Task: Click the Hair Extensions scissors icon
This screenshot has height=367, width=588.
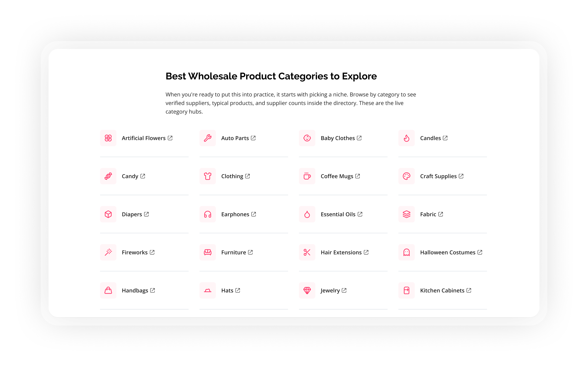Action: (307, 252)
